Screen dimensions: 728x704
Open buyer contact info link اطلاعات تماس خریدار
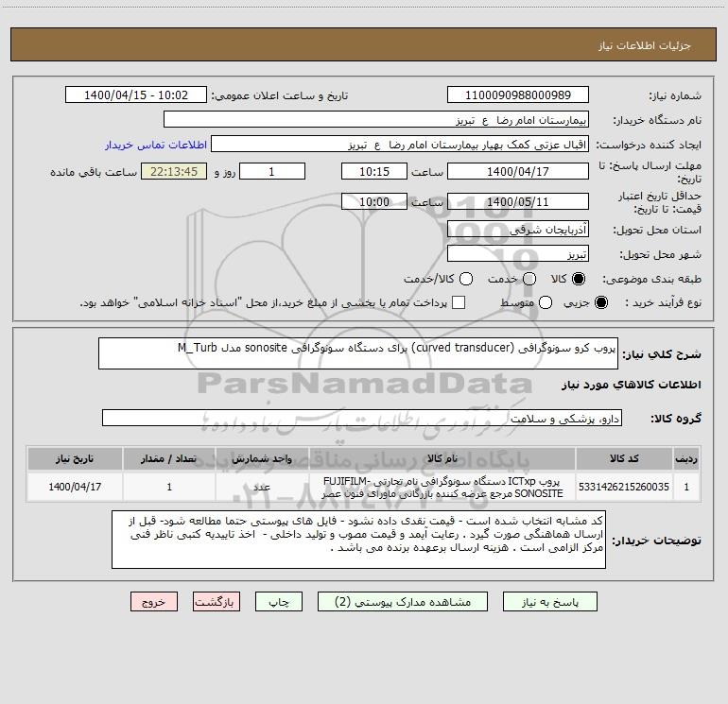156,145
